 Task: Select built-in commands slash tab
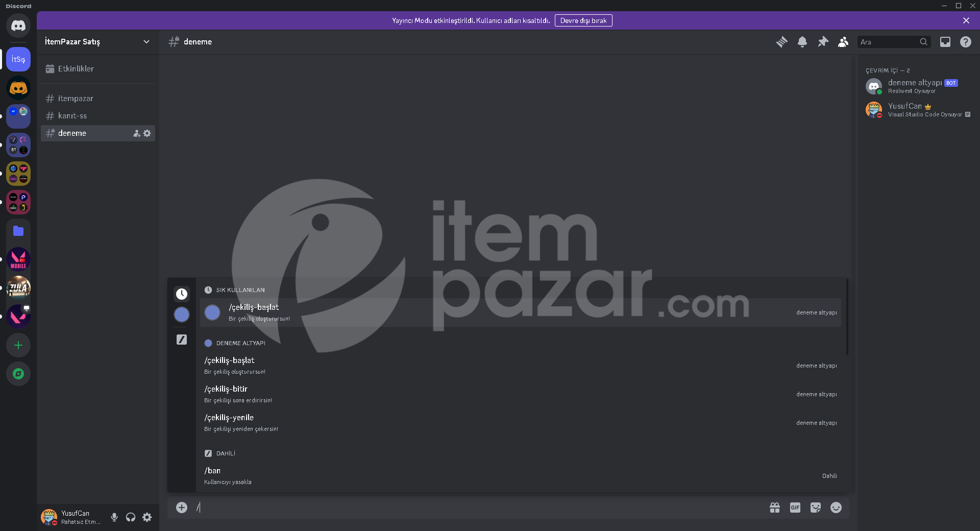[182, 340]
